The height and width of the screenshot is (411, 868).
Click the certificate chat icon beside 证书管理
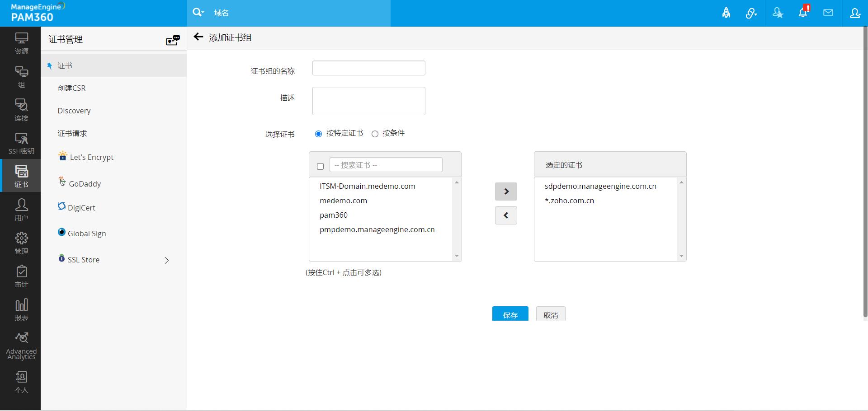pyautogui.click(x=173, y=40)
